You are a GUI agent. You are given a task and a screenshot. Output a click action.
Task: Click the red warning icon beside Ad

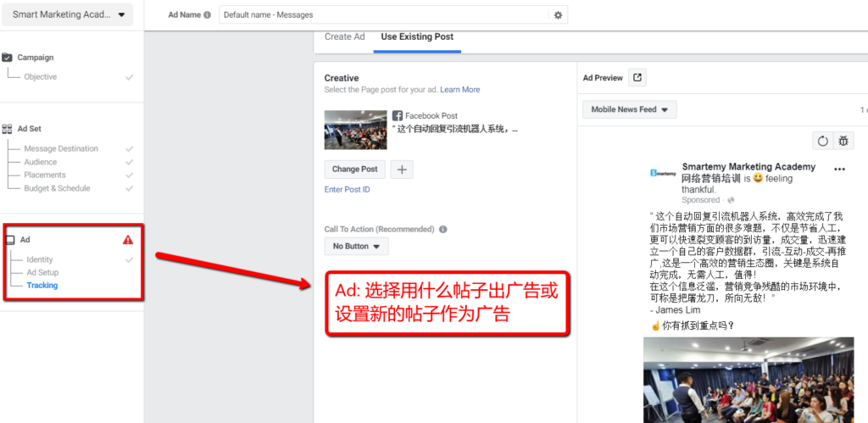click(128, 240)
